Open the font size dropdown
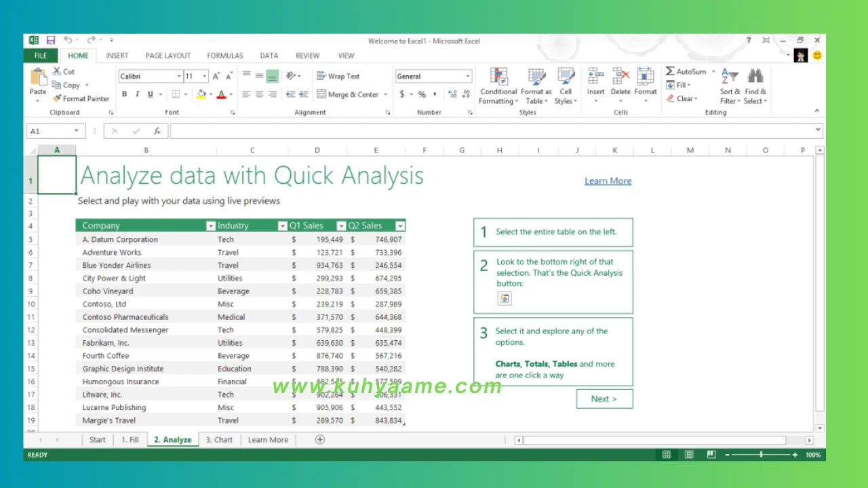 (205, 77)
